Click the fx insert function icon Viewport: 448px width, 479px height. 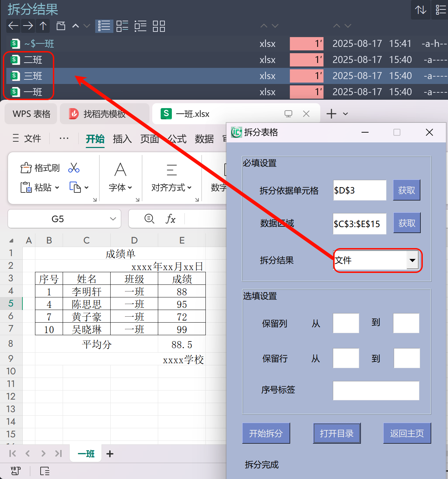tap(170, 219)
